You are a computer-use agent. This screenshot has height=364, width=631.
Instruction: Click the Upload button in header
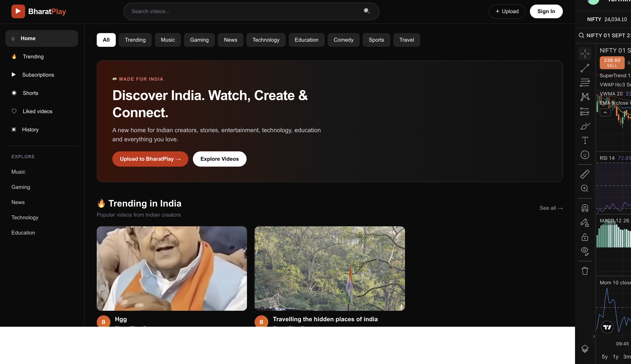507,11
